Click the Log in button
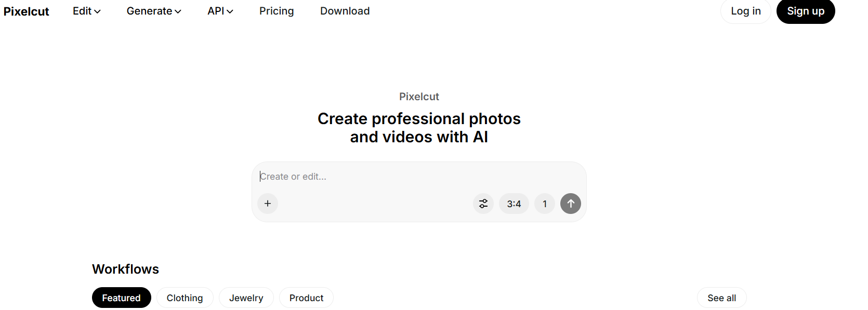Viewport: 868px width, 310px height. [745, 11]
